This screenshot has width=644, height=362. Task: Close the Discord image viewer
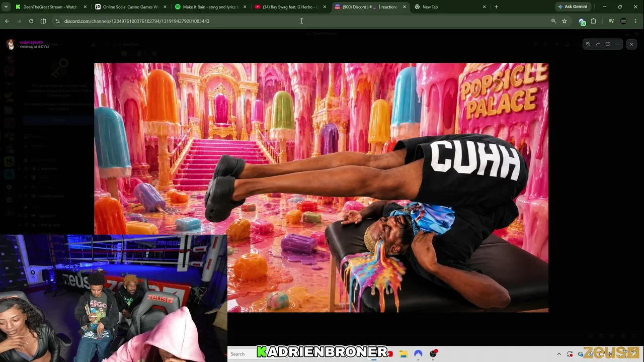pyautogui.click(x=631, y=44)
